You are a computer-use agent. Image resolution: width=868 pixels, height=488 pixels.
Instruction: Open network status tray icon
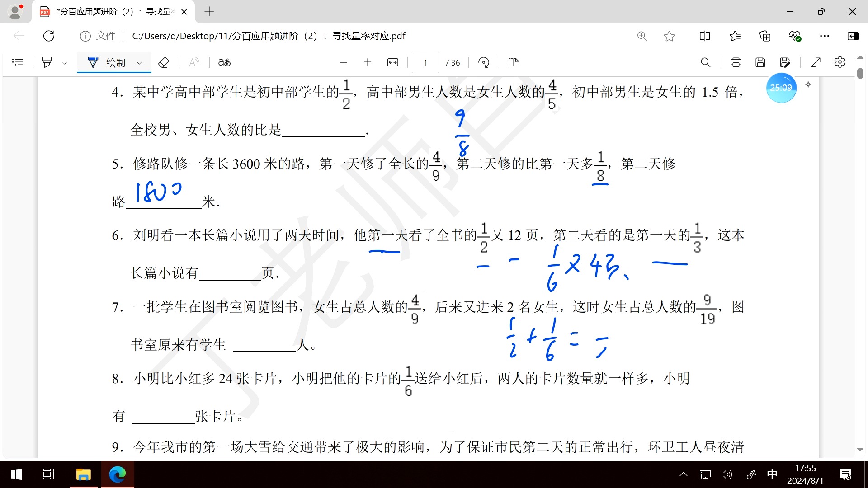(x=705, y=474)
